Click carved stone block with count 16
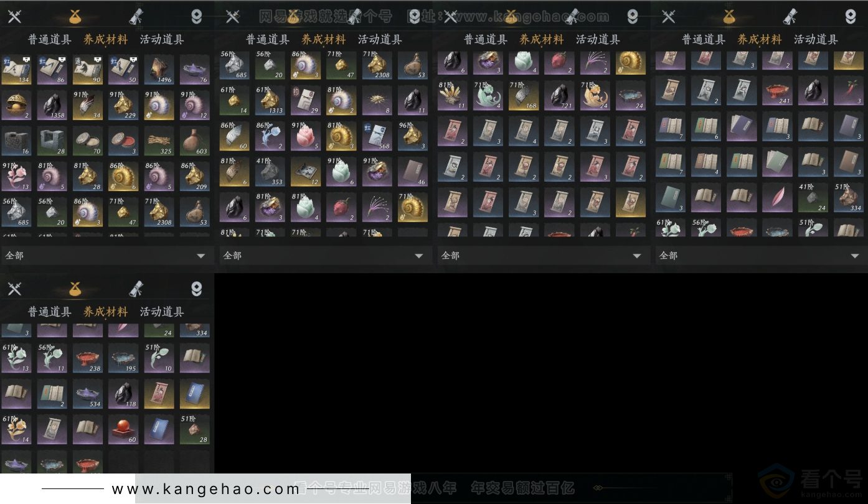Image resolution: width=868 pixels, height=504 pixels. 17,142
